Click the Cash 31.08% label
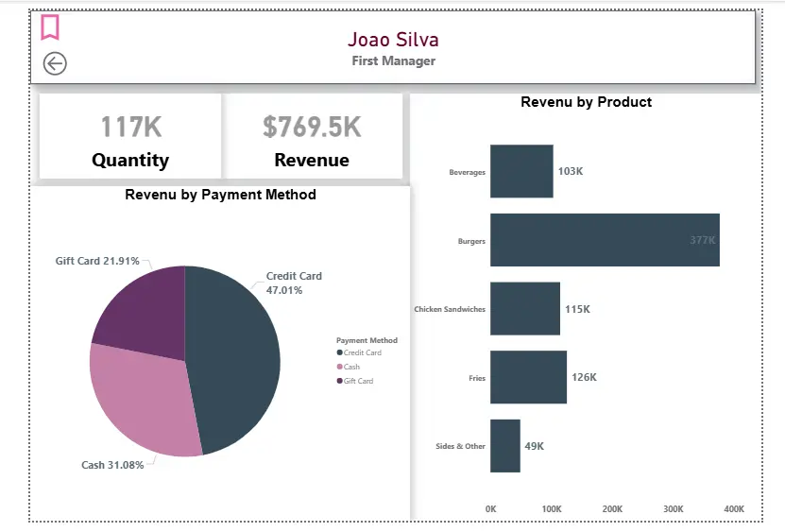This screenshot has height=532, width=785. click(112, 465)
